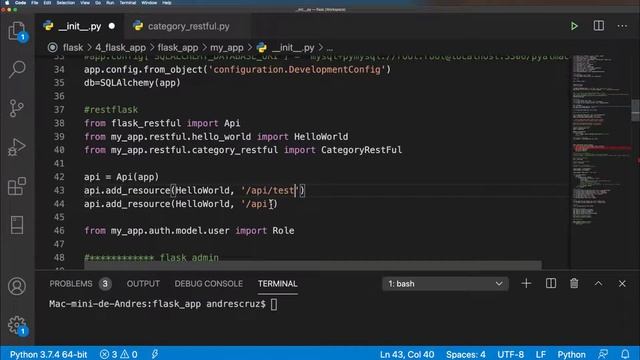The image size is (640, 360).
Task: Open editor More Actions ellipsis
Action: pos(622,26)
